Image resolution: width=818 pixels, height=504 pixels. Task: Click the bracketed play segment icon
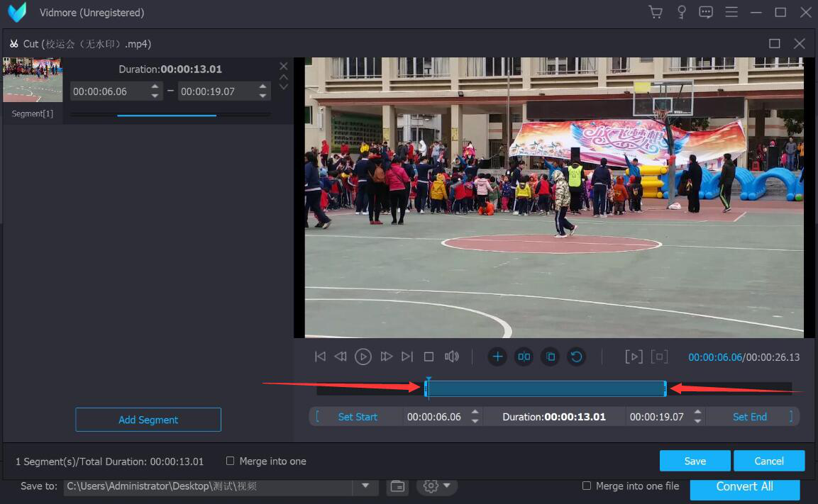tap(634, 357)
